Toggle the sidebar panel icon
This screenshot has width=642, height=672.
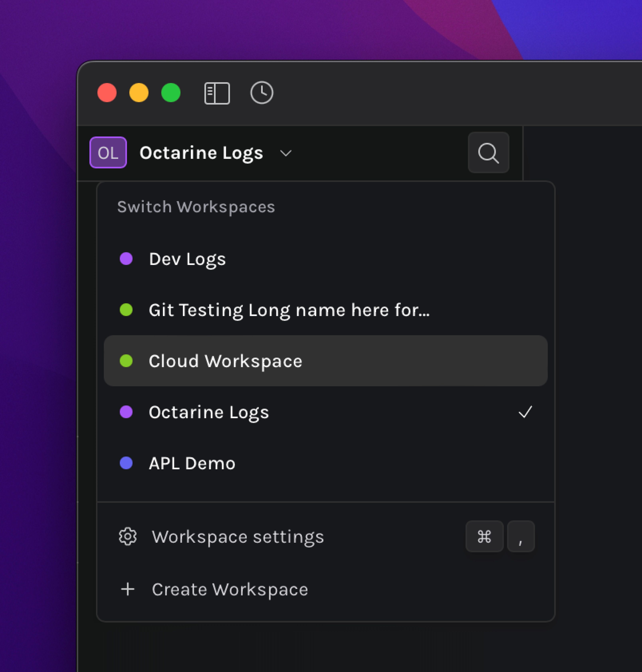[x=217, y=93]
